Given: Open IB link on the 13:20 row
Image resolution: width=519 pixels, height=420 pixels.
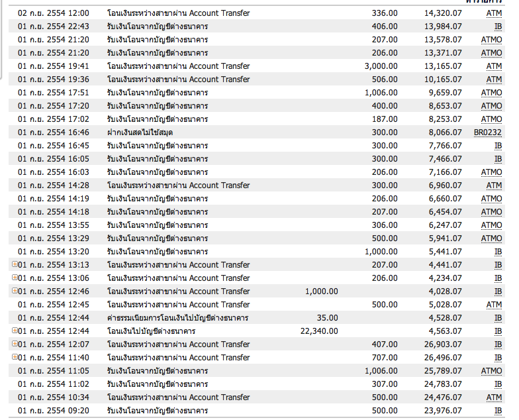Looking at the screenshot, I should [498, 252].
